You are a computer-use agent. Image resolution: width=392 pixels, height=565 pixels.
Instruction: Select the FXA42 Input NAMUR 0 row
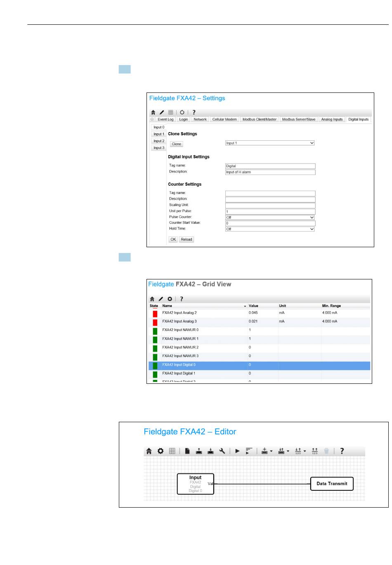[x=259, y=331]
